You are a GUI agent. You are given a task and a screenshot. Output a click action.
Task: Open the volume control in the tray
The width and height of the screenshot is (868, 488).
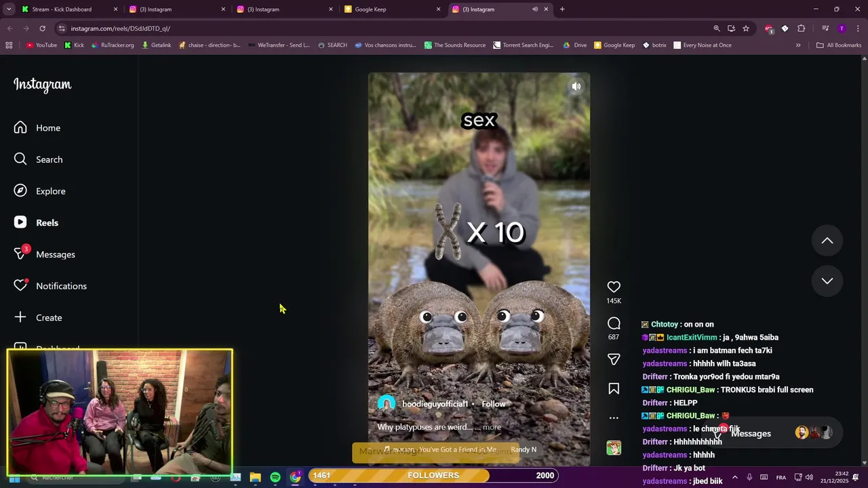809,477
